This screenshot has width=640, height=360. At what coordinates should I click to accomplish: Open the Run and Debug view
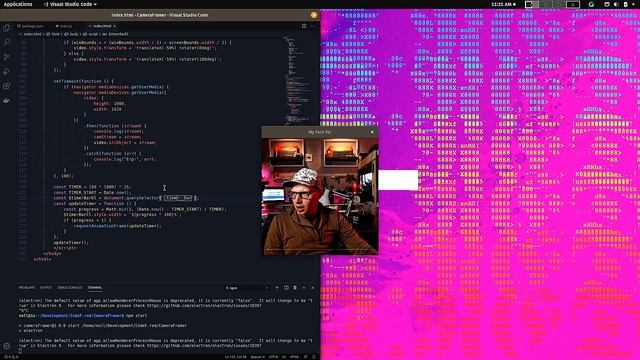(7, 71)
